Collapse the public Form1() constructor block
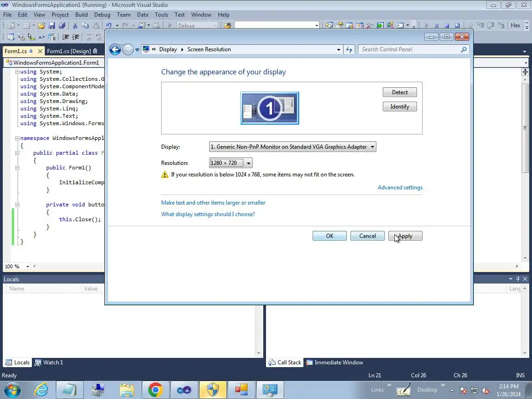 pyautogui.click(x=17, y=168)
